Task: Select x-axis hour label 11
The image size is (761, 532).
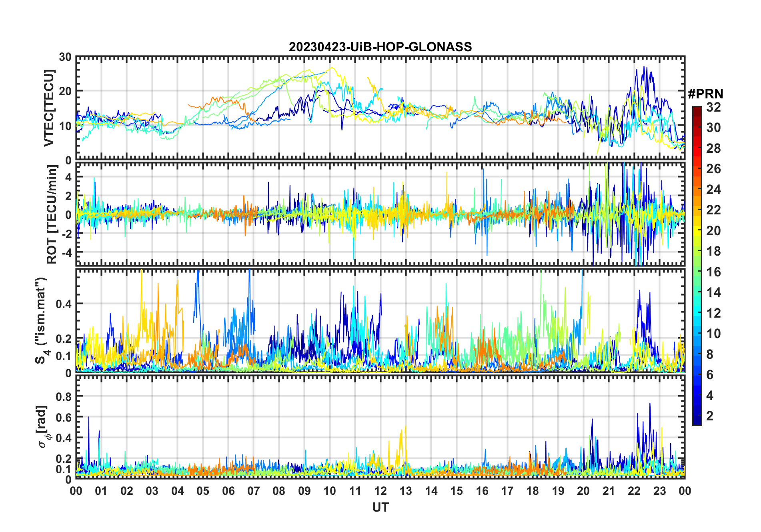Action: (355, 491)
